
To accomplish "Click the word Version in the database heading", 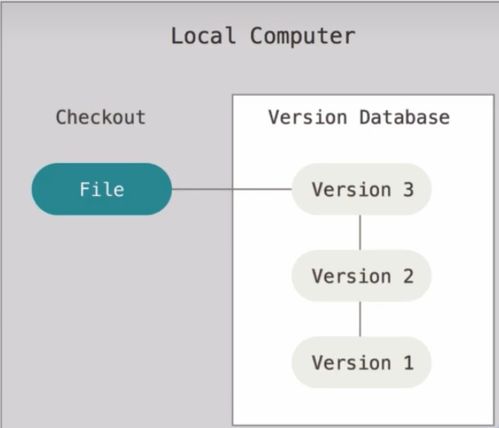I will pyautogui.click(x=308, y=117).
